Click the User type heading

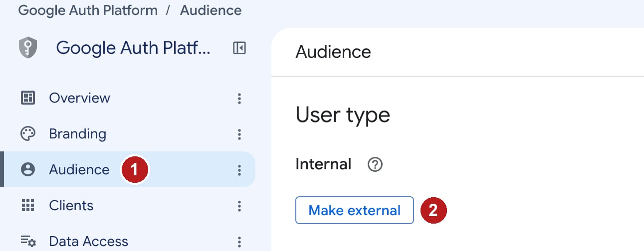(x=343, y=115)
